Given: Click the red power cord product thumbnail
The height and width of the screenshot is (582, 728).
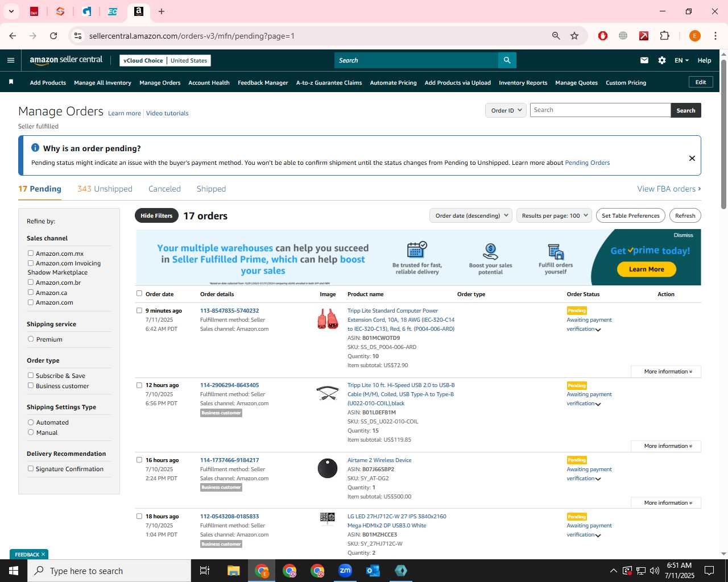Looking at the screenshot, I should (328, 318).
